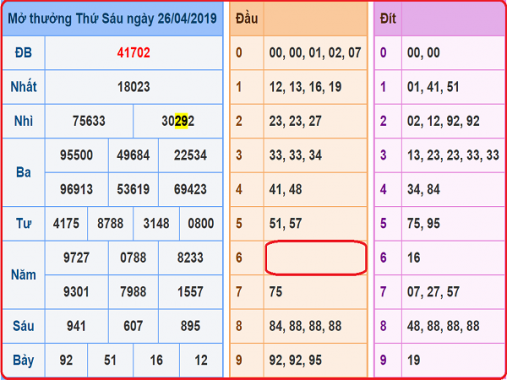Select Đít row 7 values '07, 27, 57'
The image size is (507, 380).
[x=433, y=292]
